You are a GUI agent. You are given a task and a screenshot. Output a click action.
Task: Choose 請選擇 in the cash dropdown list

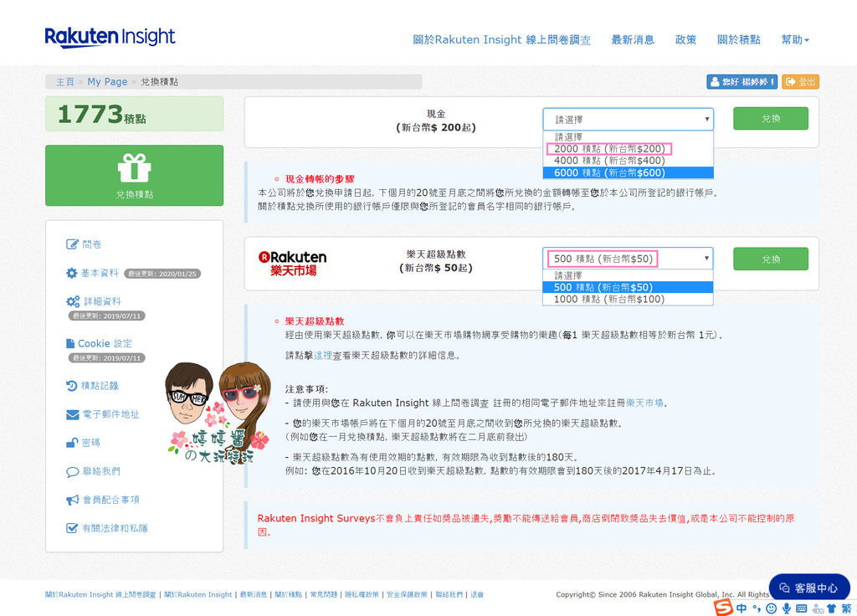pos(628,136)
